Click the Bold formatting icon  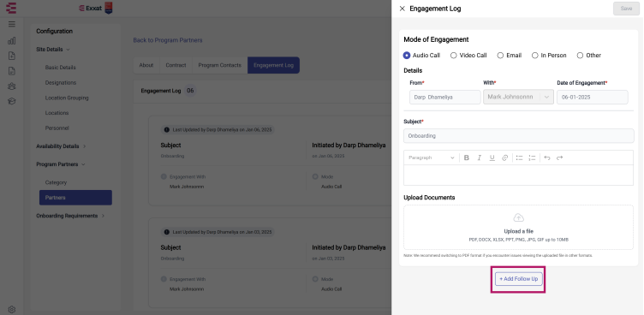pyautogui.click(x=466, y=157)
